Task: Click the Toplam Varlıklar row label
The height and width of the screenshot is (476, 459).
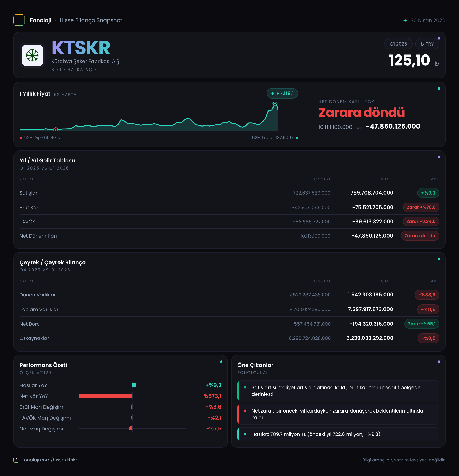Action: coord(39,309)
